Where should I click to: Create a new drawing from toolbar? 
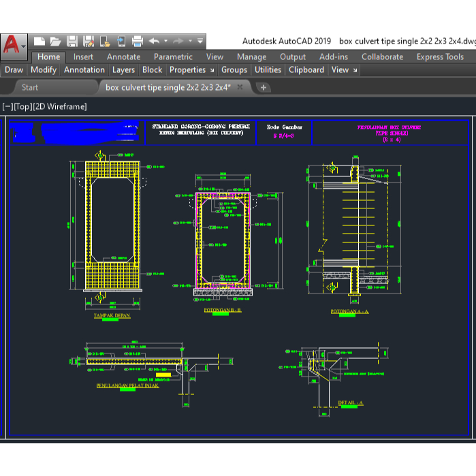[x=39, y=42]
